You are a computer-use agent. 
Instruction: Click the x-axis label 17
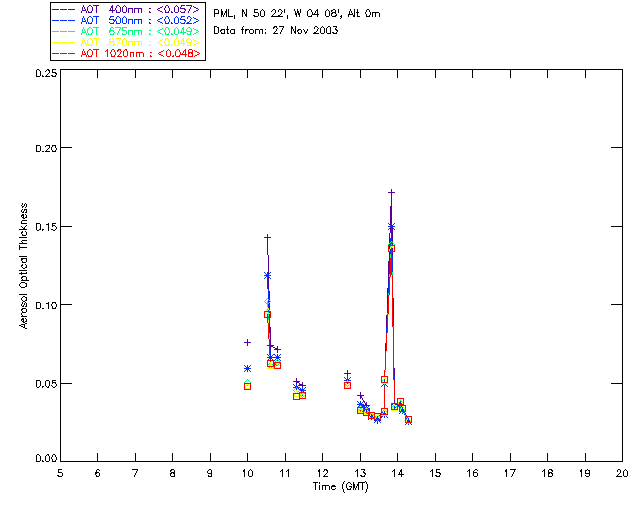[510, 473]
